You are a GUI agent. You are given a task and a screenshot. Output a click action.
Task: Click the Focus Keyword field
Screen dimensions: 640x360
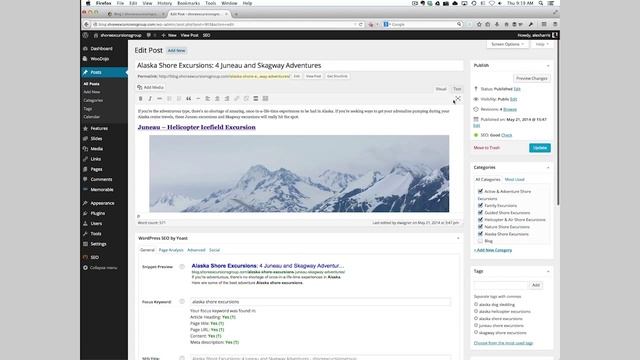[320, 302]
